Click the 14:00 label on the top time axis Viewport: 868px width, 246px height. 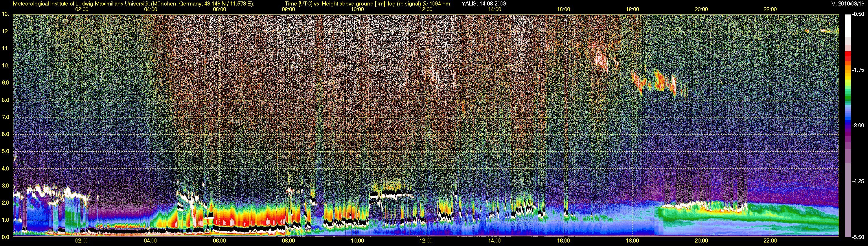pos(495,10)
